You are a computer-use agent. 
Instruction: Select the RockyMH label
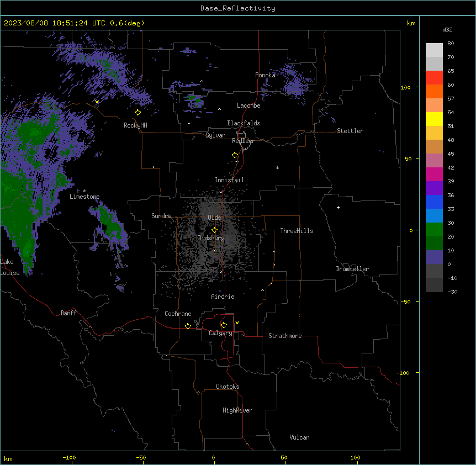(135, 125)
